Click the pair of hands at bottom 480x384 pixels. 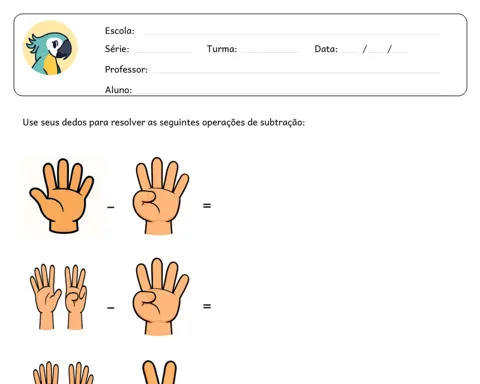[x=63, y=373]
